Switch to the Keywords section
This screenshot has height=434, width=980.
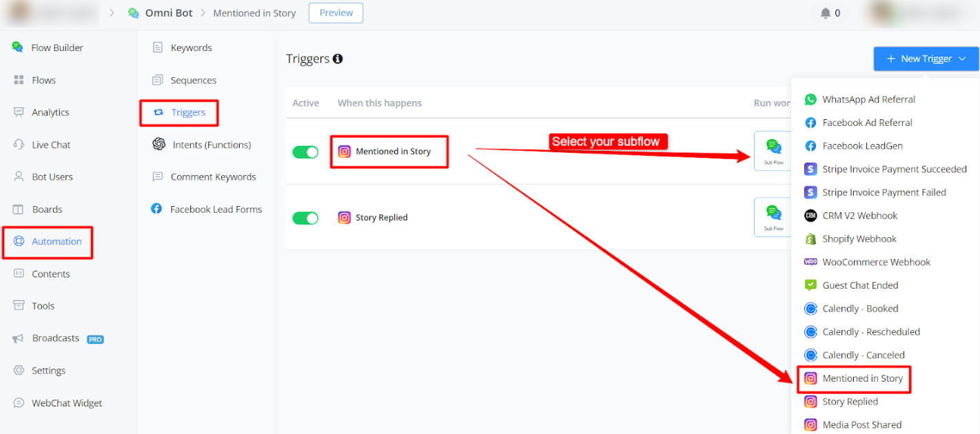click(x=191, y=48)
